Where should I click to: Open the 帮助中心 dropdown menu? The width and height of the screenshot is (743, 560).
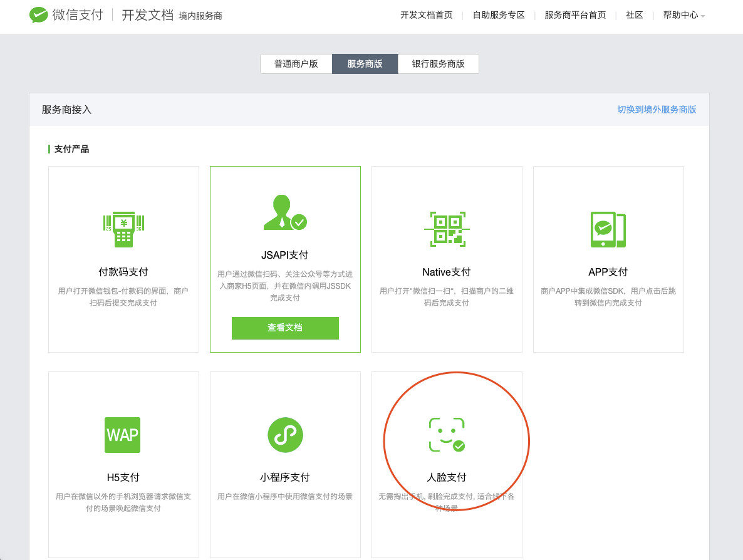[x=683, y=15]
